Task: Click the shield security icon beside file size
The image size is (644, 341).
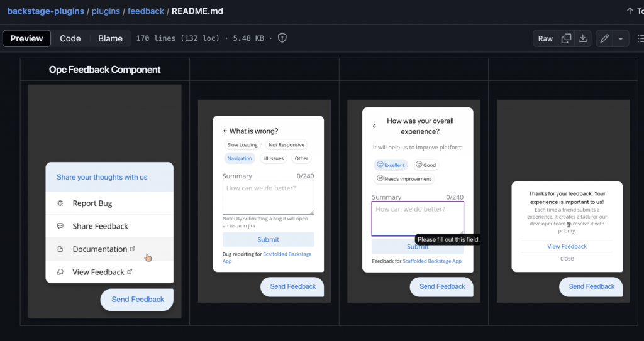Action: coord(282,38)
